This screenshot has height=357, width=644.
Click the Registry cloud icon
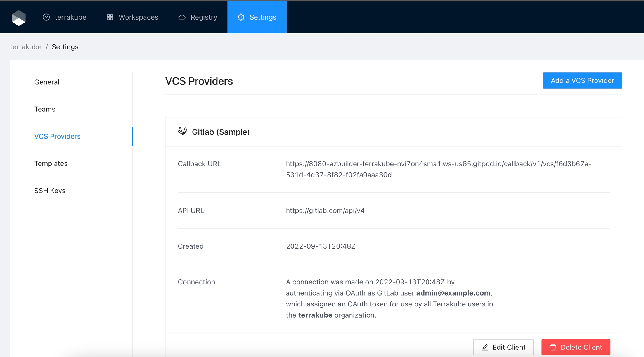coord(182,17)
